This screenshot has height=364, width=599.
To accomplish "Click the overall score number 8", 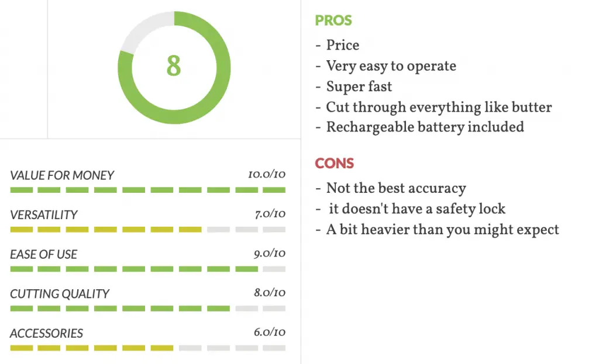I will (174, 65).
